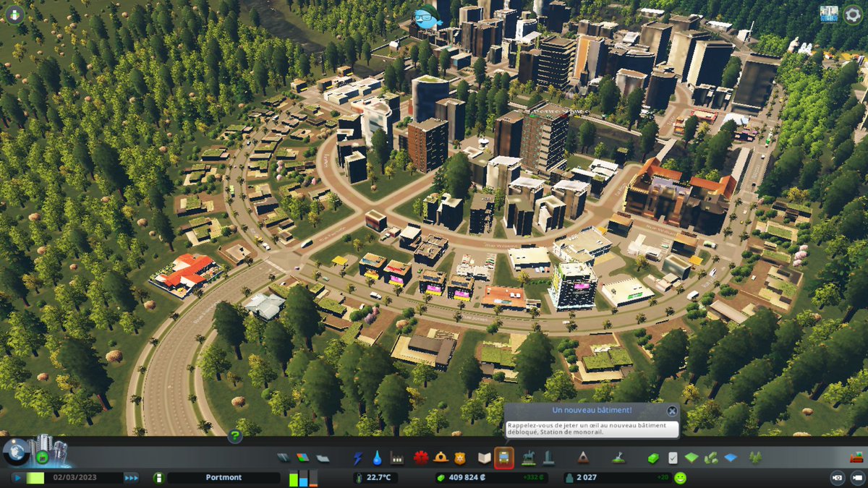The width and height of the screenshot is (868, 488).
Task: View the zoning demand bars
Action: click(x=304, y=478)
